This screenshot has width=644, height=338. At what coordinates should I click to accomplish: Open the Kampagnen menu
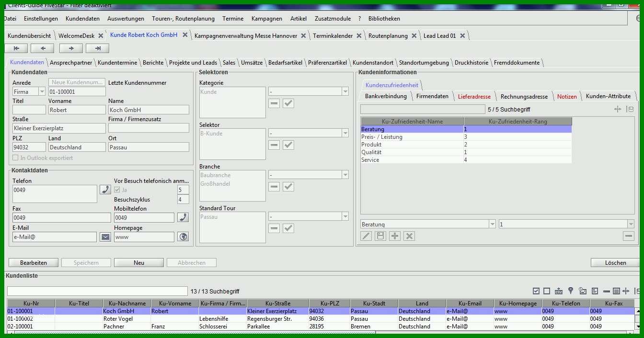pyautogui.click(x=267, y=19)
